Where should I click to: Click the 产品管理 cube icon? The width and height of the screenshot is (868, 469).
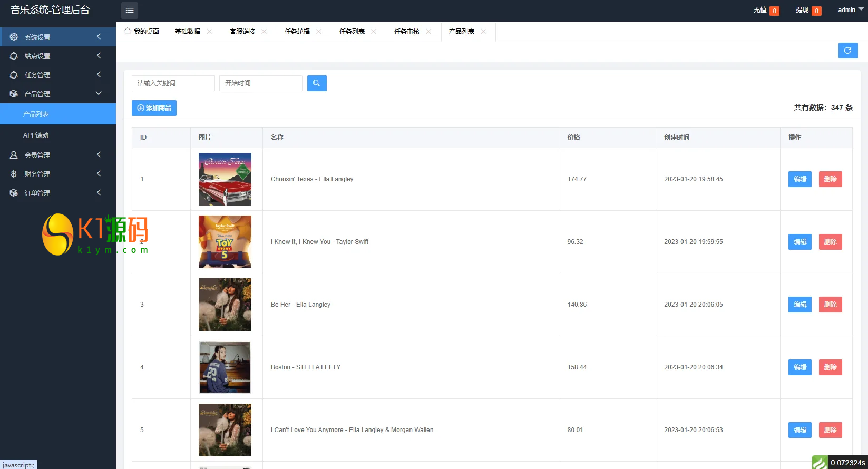(14, 94)
